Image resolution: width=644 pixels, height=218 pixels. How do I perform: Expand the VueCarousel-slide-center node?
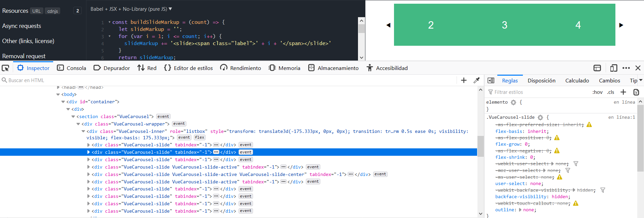88,174
